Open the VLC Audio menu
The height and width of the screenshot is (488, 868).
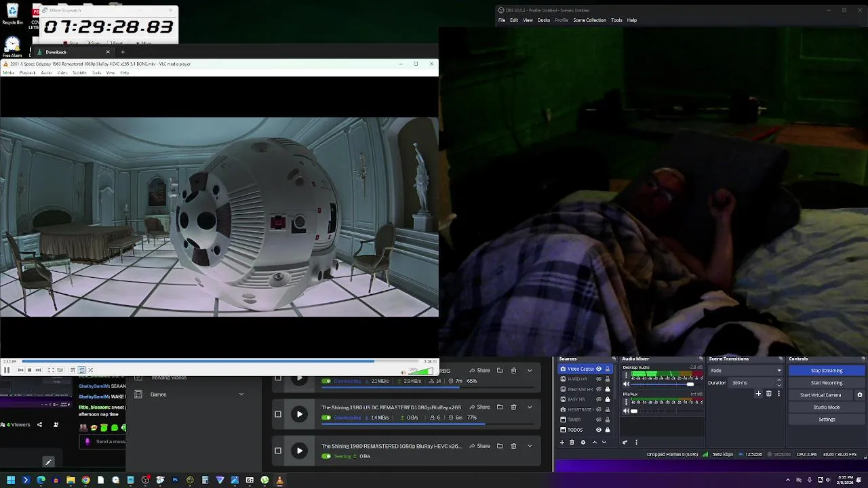pyautogui.click(x=46, y=73)
